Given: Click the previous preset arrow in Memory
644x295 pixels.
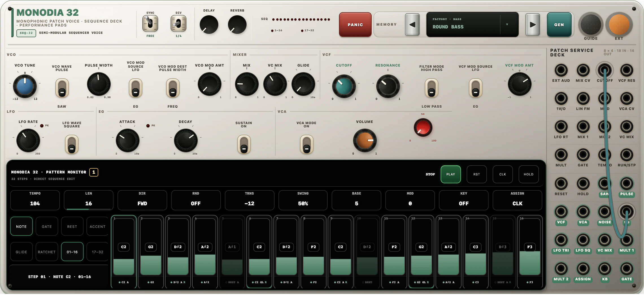Looking at the screenshot, I should pyautogui.click(x=412, y=25).
